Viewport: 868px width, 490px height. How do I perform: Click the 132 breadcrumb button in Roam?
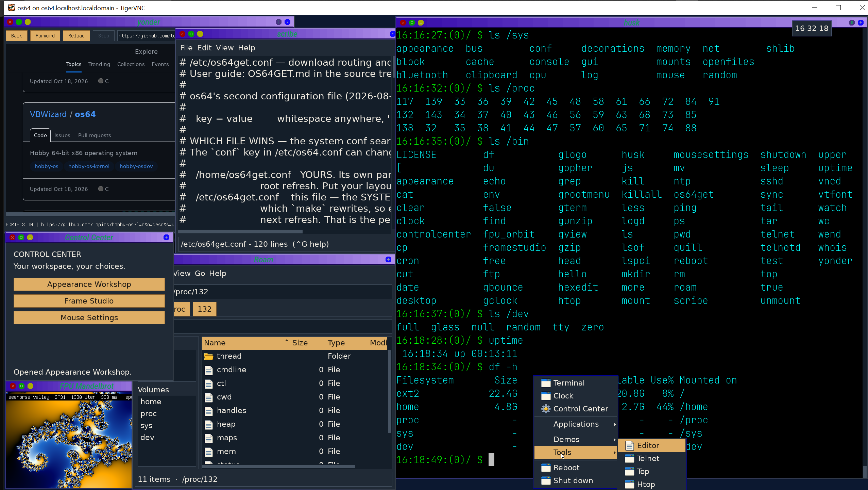point(204,309)
